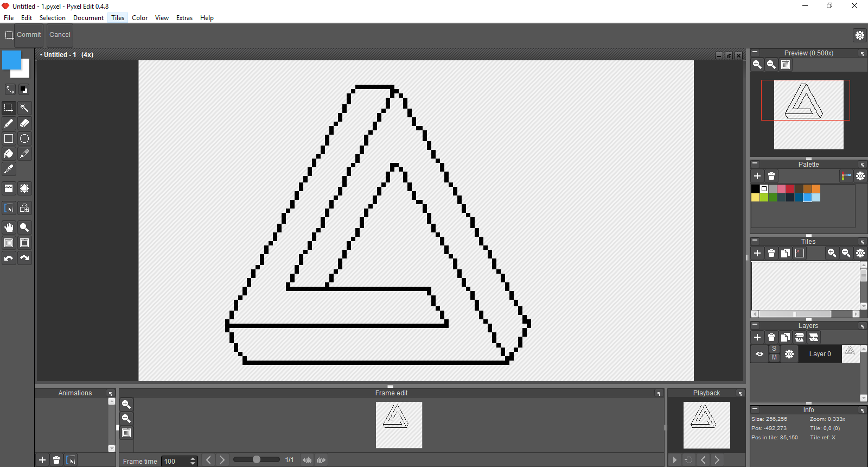This screenshot has width=868, height=467.
Task: Click the Undo arrow
Action: tap(9, 258)
